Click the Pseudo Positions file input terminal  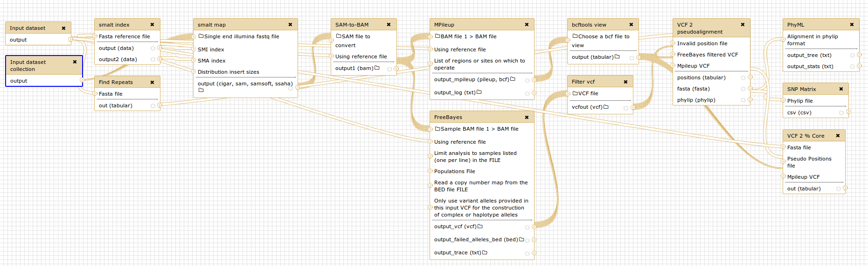[x=783, y=162]
